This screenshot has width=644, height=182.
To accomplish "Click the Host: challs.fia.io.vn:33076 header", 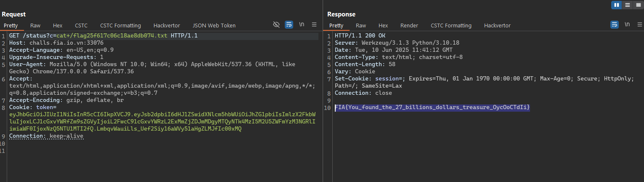I will click(56, 43).
